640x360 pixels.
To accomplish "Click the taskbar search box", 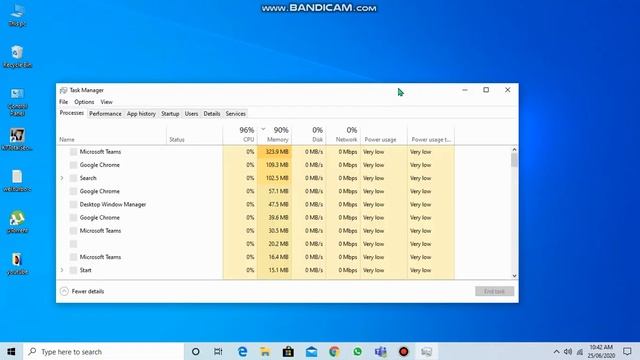I will pos(104,351).
